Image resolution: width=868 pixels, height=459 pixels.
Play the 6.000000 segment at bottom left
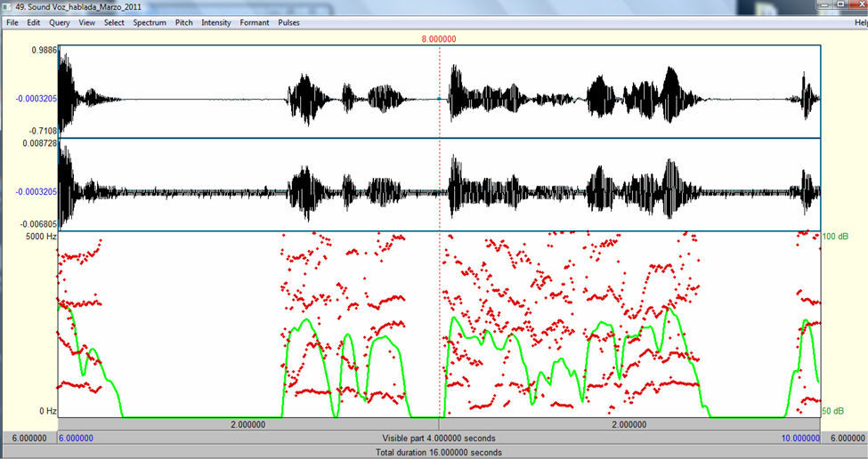[x=28, y=439]
